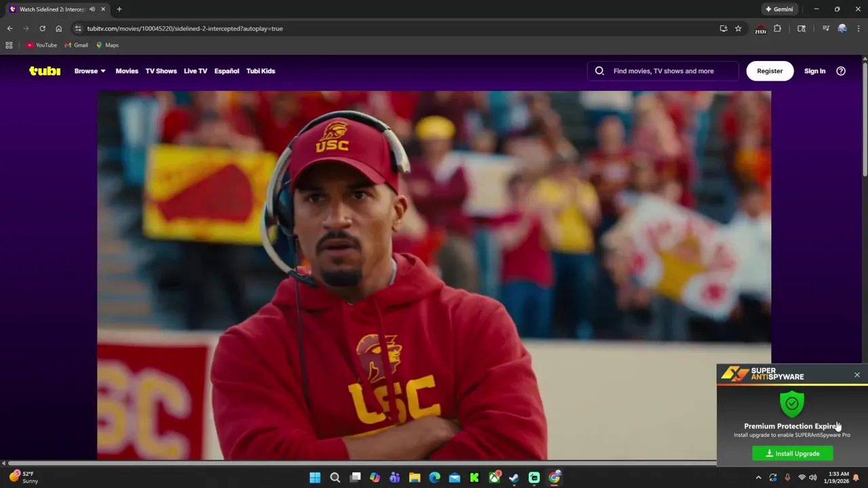The height and width of the screenshot is (488, 868).
Task: Click the green shield icon in popup
Action: pyautogui.click(x=792, y=404)
